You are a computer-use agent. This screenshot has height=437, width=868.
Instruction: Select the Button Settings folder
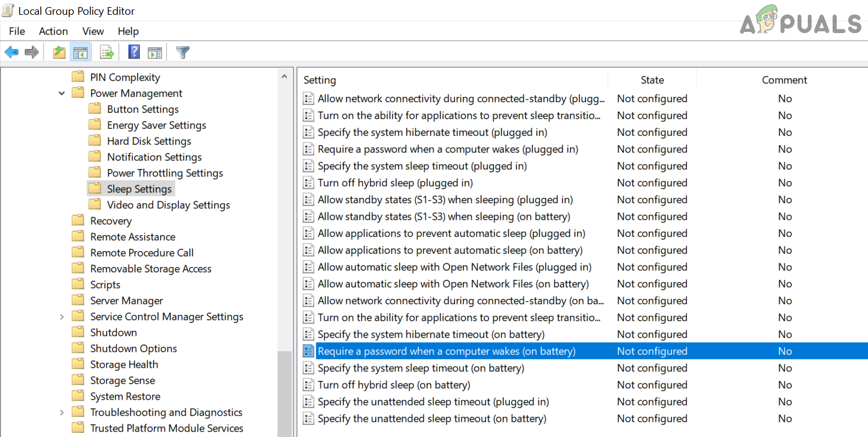pos(142,109)
